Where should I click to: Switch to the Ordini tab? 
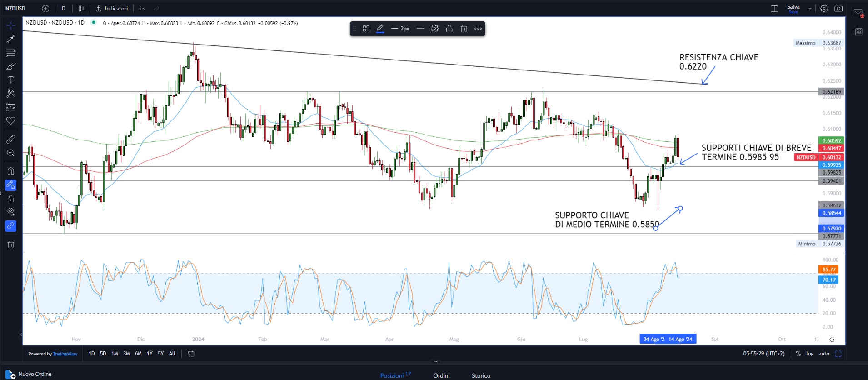pos(441,375)
